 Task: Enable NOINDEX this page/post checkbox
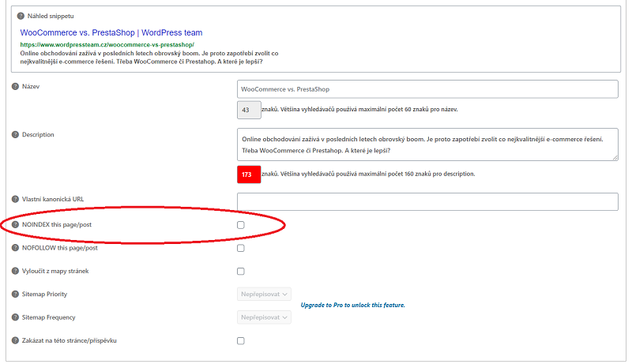click(x=241, y=225)
